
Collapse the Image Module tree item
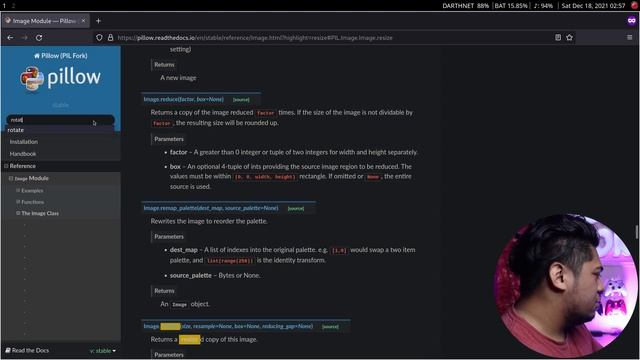[x=11, y=178]
